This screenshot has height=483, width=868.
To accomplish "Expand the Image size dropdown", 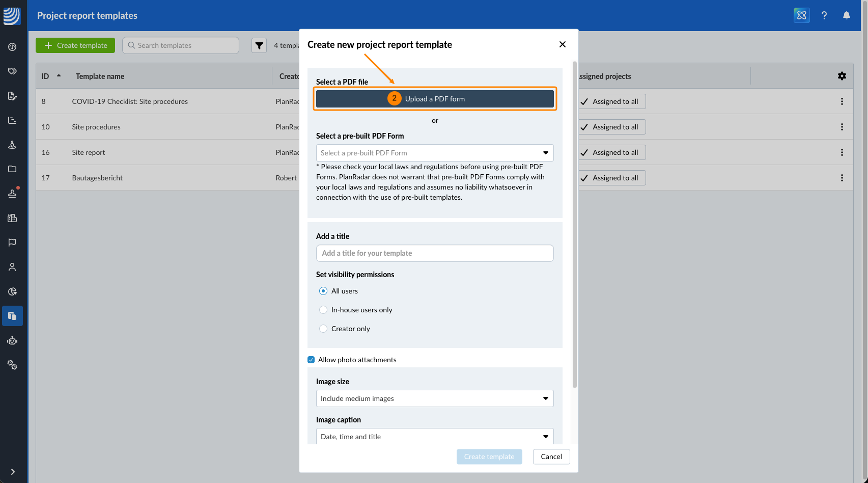I will pyautogui.click(x=435, y=398).
